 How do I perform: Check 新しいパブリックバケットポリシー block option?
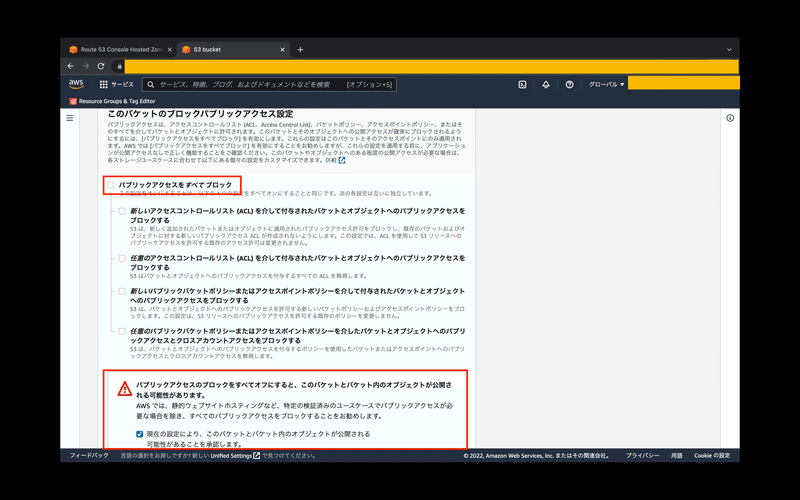pyautogui.click(x=122, y=292)
